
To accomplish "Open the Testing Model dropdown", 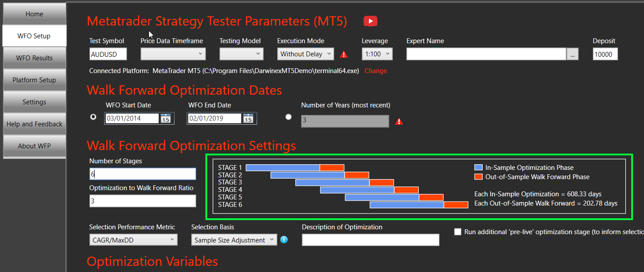I will [242, 54].
